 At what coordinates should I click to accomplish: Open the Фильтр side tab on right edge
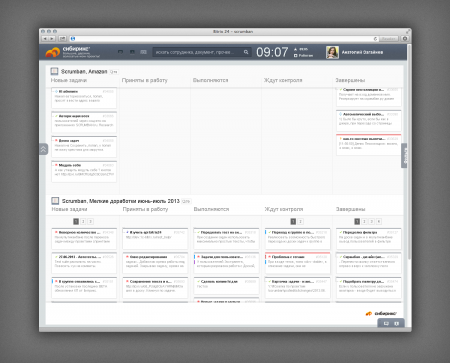(404, 156)
